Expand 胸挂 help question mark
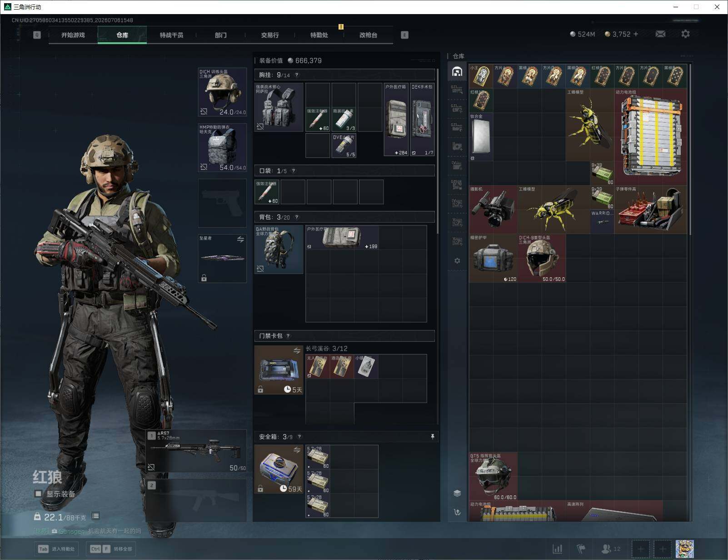728x560 pixels. (297, 75)
